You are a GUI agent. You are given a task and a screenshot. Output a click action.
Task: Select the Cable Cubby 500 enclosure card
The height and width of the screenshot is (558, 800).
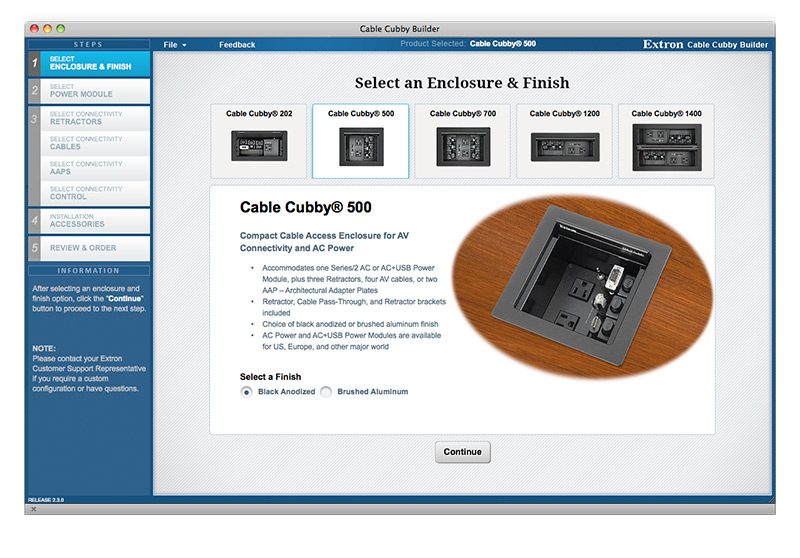click(360, 141)
